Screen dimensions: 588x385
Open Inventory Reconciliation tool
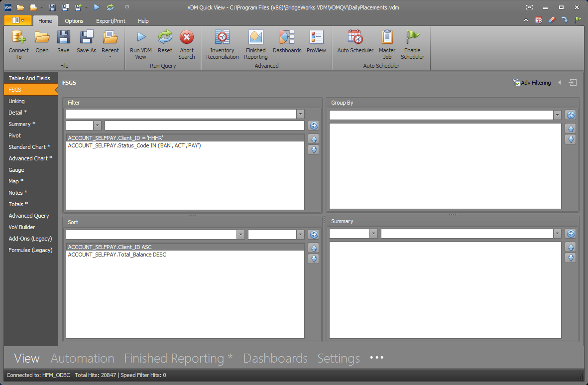tap(223, 44)
